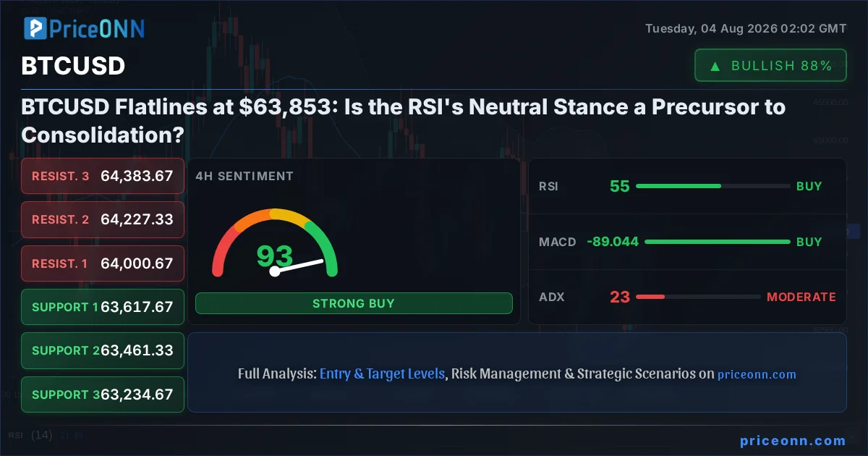Open the Entry & Target Levels link
868x456 pixels.
(x=382, y=374)
